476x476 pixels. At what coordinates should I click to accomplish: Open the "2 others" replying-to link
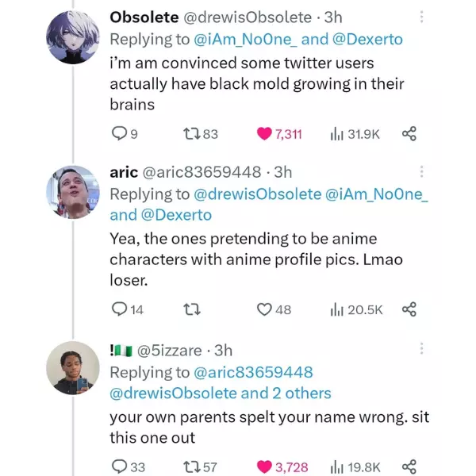pyautogui.click(x=297, y=393)
